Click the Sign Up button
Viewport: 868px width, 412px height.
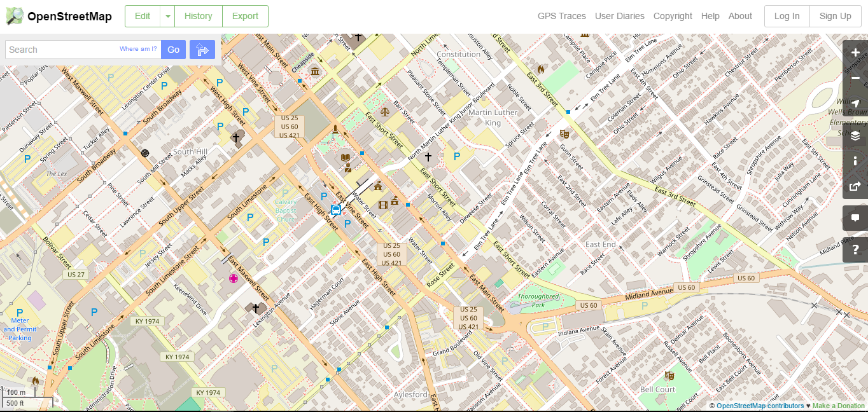point(836,17)
